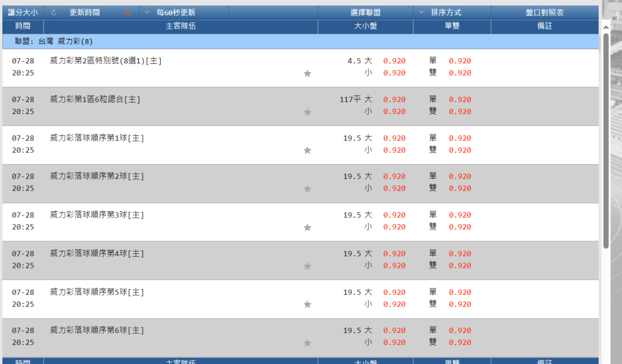
Task: Select 單 odds on 落球順序第2球
Action: pyautogui.click(x=460, y=176)
